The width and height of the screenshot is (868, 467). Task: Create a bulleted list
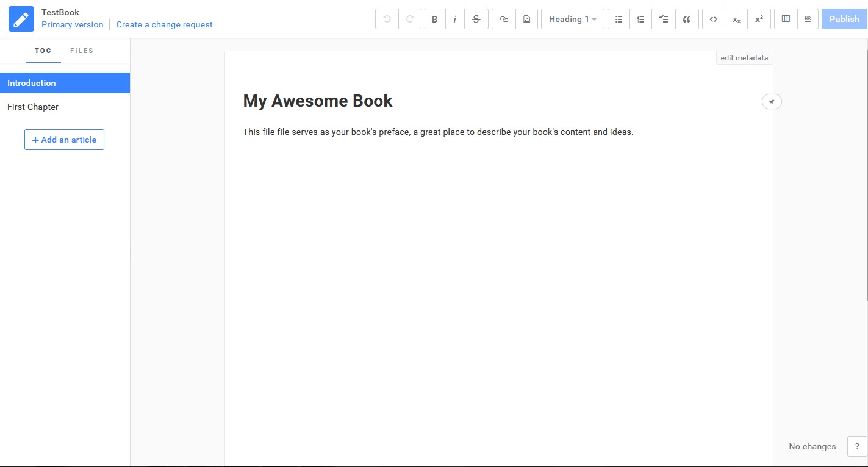click(618, 19)
